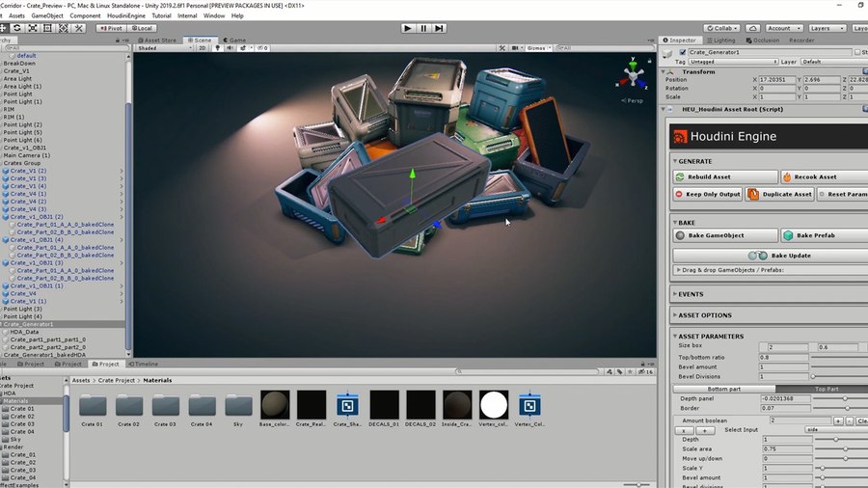The image size is (868, 488).
Task: Switch to the Lighting tab
Action: [720, 41]
